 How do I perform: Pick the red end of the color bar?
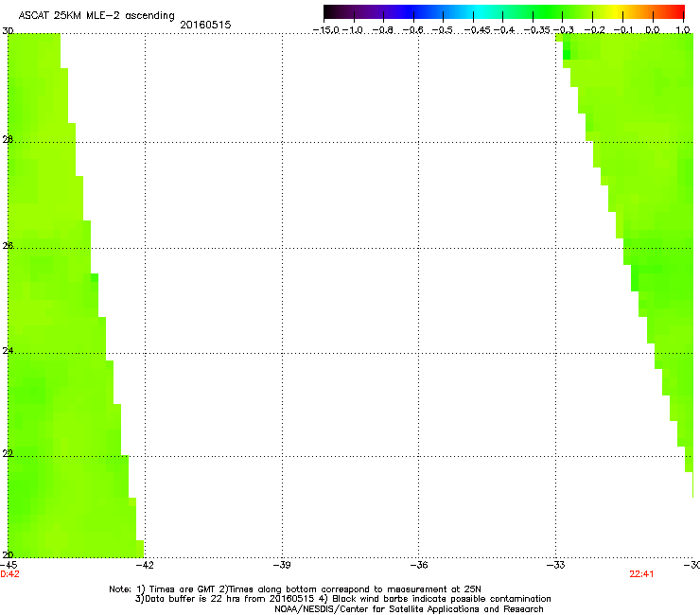tap(679, 11)
